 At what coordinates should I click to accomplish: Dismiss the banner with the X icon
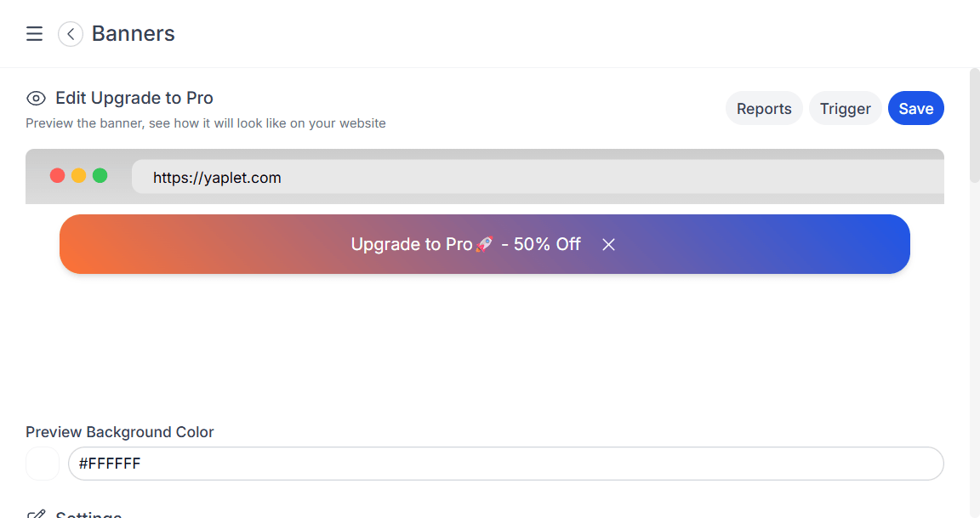(608, 245)
